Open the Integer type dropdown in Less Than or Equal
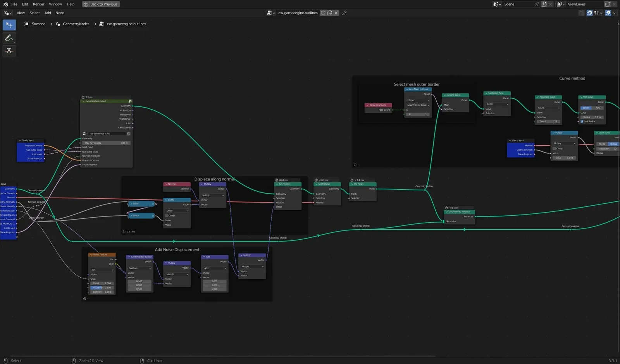This screenshot has height=364, width=620. click(x=418, y=100)
